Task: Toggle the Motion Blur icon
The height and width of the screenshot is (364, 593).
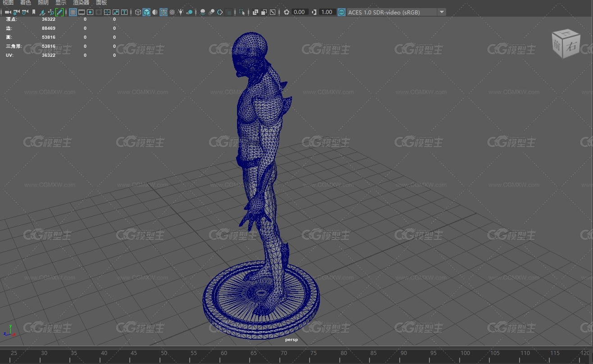Action: click(x=212, y=12)
